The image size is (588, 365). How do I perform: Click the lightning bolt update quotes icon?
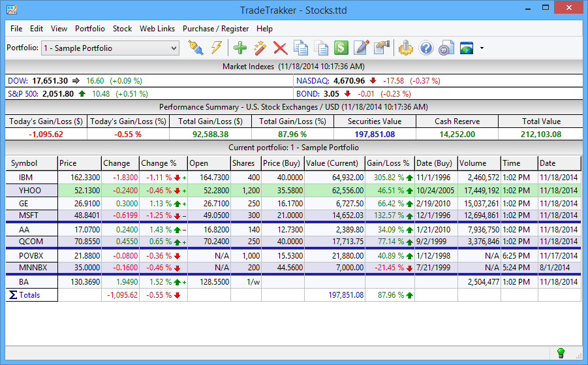coord(217,48)
